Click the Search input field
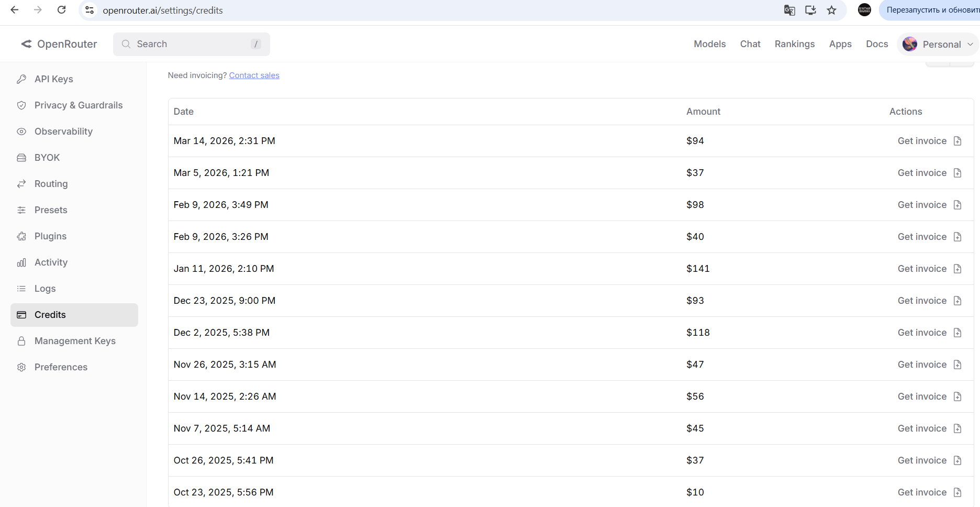Screen dimensions: 980x507 tap(192, 44)
